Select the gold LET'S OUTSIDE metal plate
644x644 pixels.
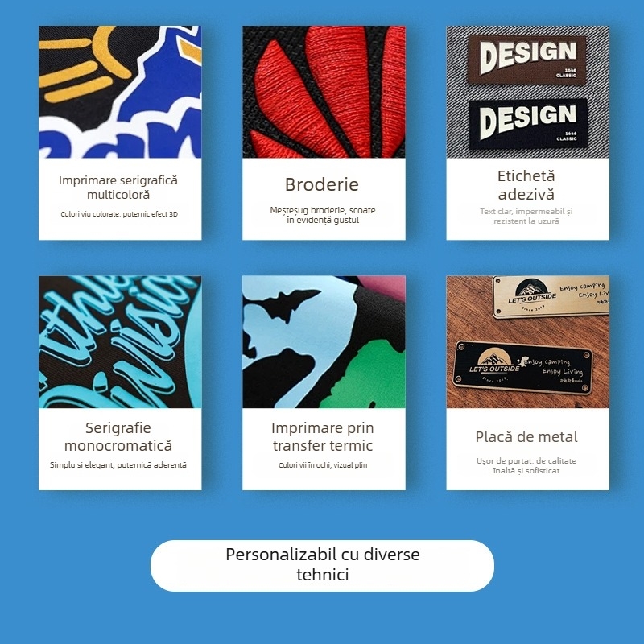point(551,296)
